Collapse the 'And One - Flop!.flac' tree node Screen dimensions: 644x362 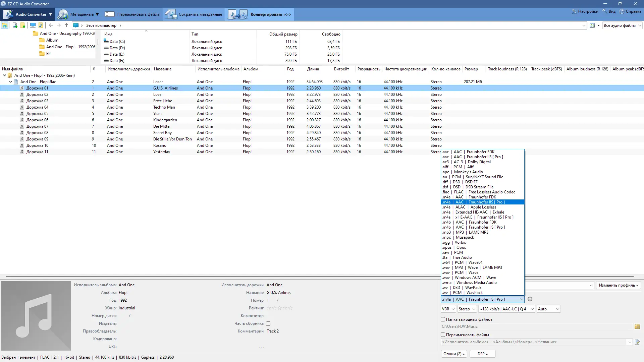(10, 82)
